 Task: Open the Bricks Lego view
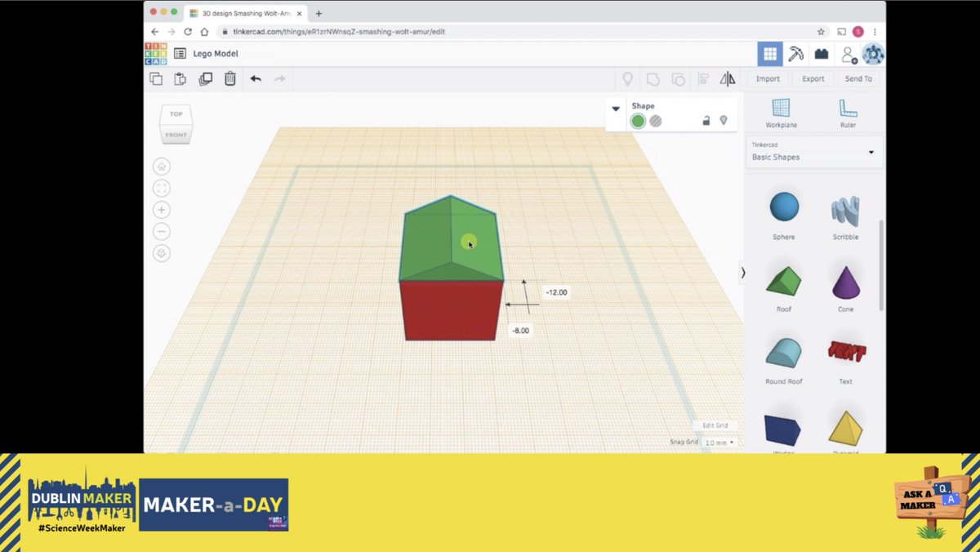coord(822,54)
